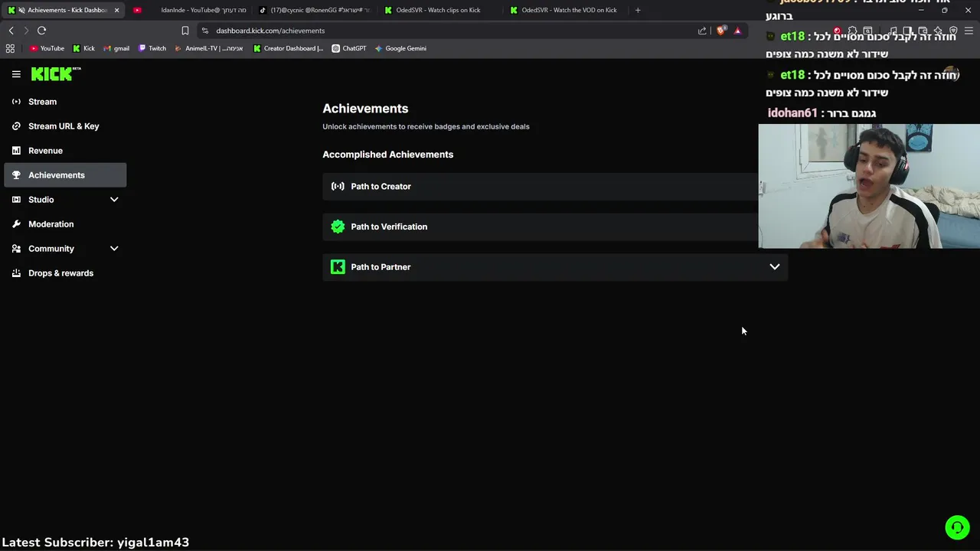The width and height of the screenshot is (980, 551).
Task: Open the Google Gemini bookmark
Action: coord(400,48)
